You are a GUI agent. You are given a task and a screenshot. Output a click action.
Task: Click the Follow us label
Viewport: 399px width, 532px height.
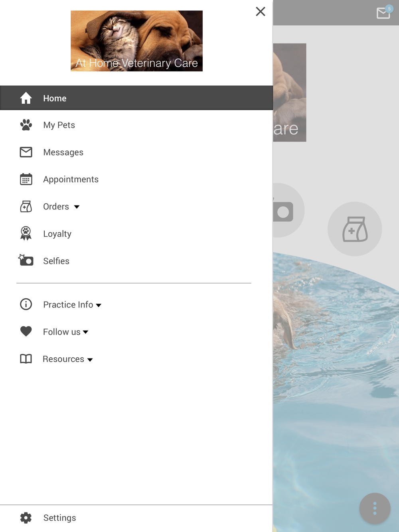(x=62, y=332)
